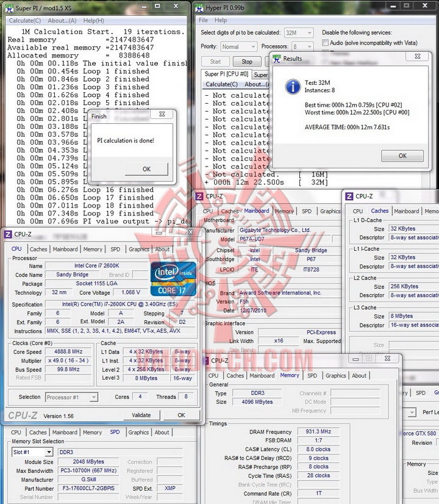The height and width of the screenshot is (504, 439).
Task: Click OK in the Finish dialog
Action: coord(146,169)
